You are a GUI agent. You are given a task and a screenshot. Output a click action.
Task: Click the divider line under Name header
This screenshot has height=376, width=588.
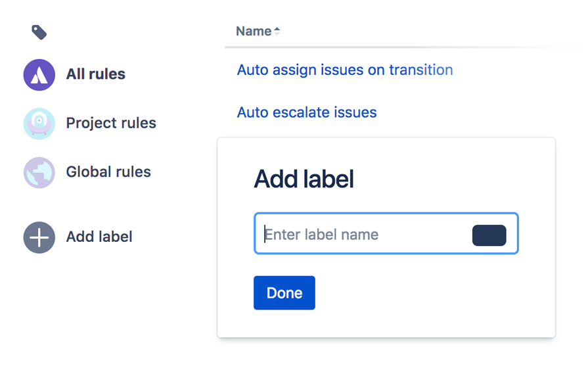pyautogui.click(x=394, y=47)
